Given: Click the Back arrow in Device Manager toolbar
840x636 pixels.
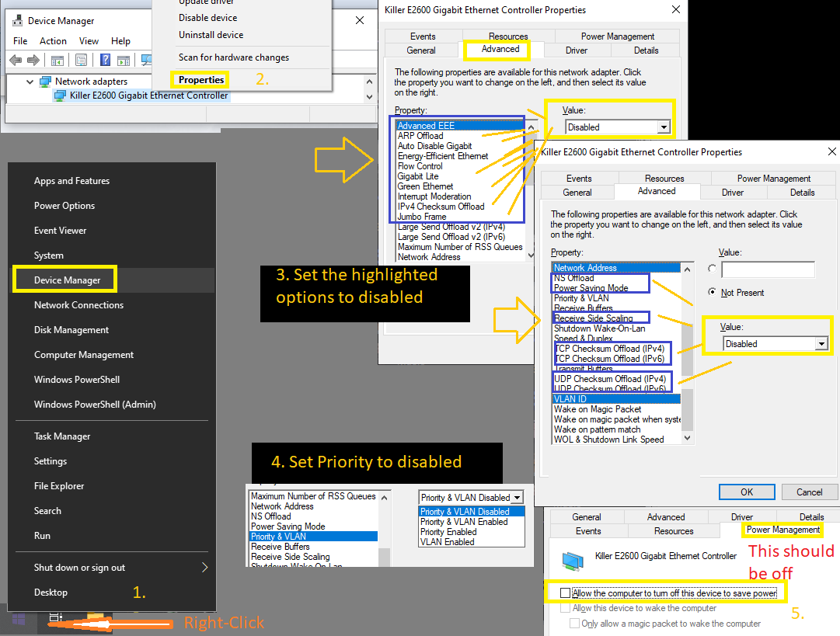Looking at the screenshot, I should (15, 61).
